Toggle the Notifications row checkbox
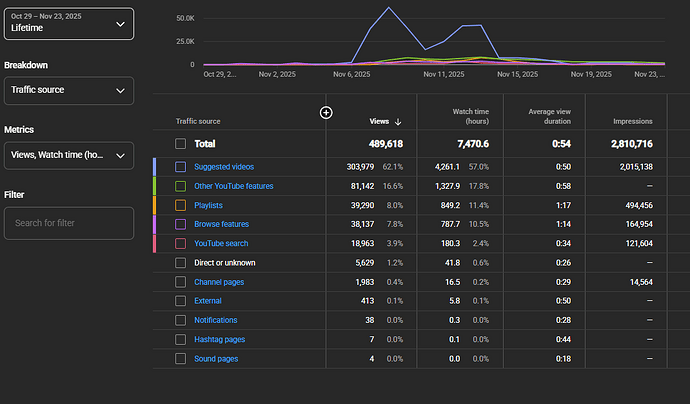This screenshot has width=690, height=404. point(181,320)
